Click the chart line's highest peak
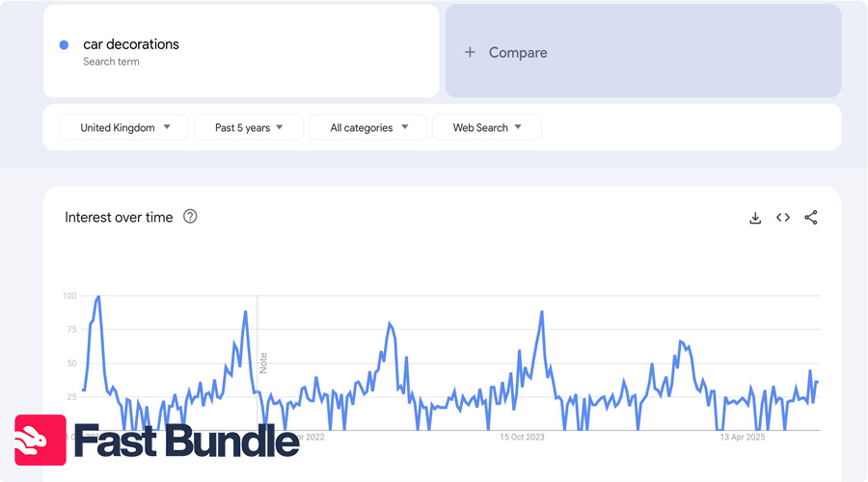 click(98, 297)
